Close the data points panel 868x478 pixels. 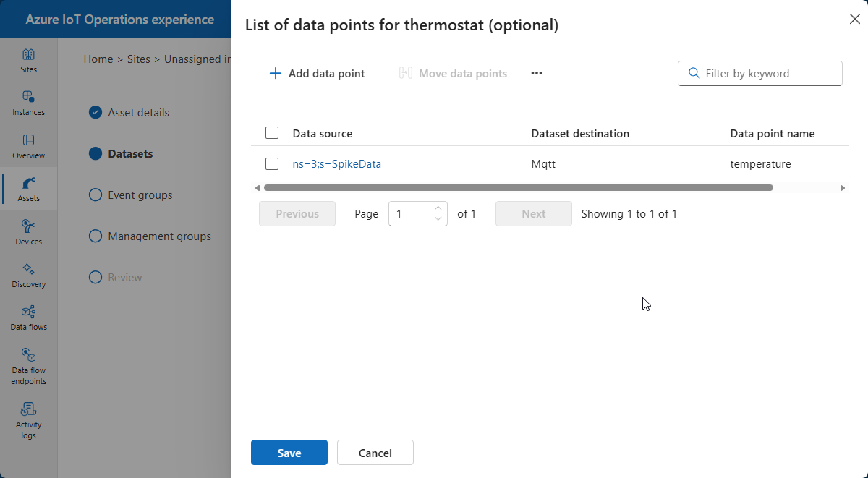click(854, 20)
